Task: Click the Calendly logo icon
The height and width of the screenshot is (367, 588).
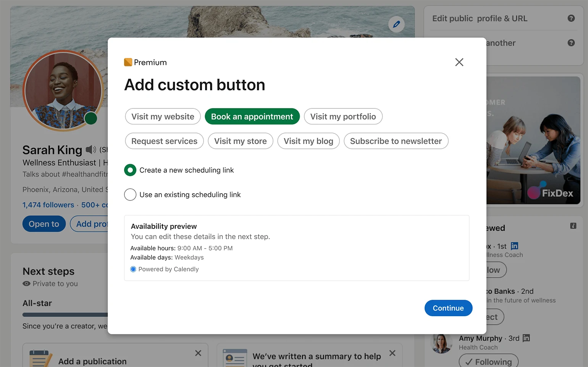Action: (x=133, y=269)
